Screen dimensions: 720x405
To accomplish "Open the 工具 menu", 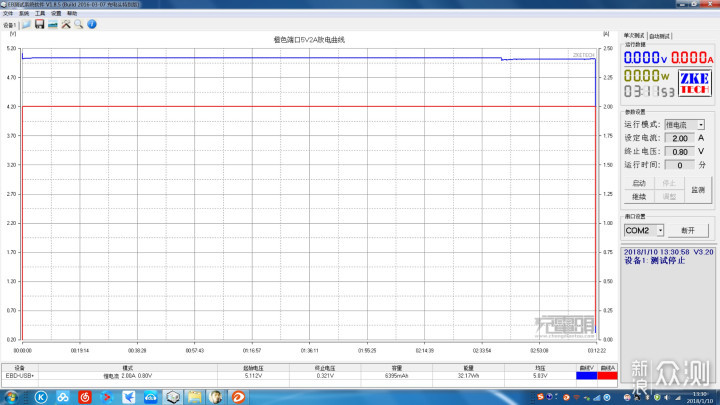I will pyautogui.click(x=39, y=13).
